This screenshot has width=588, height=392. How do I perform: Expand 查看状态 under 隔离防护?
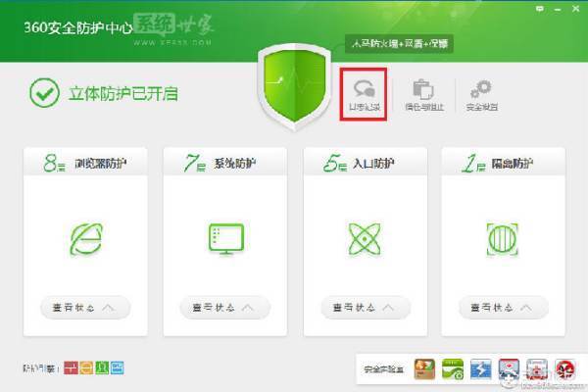point(504,308)
